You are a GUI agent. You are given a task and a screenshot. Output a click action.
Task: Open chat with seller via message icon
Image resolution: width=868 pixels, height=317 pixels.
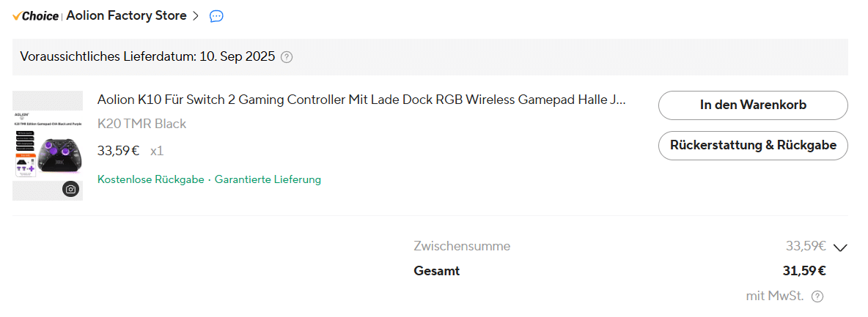216,16
